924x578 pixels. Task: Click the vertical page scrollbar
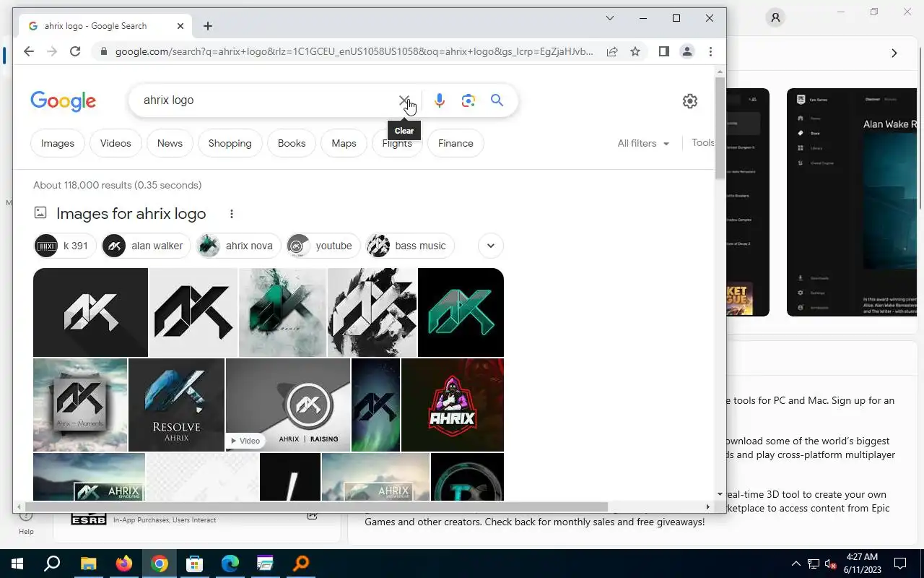720,129
